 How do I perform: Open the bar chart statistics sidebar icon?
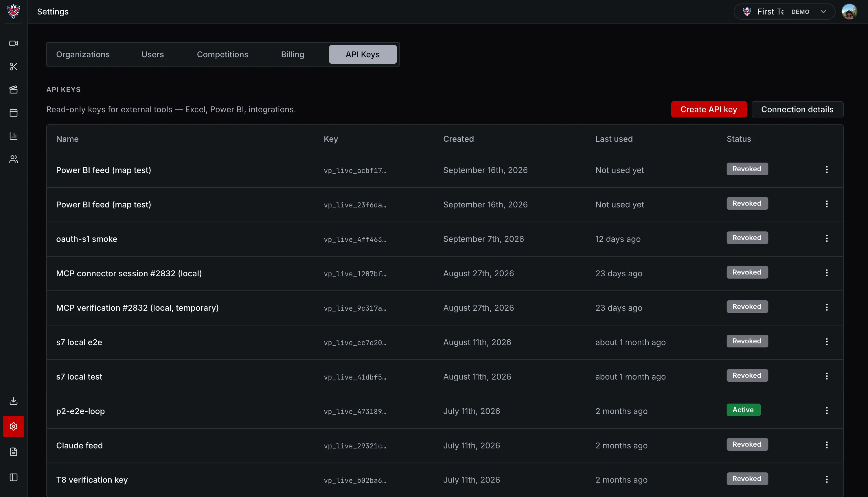(14, 136)
